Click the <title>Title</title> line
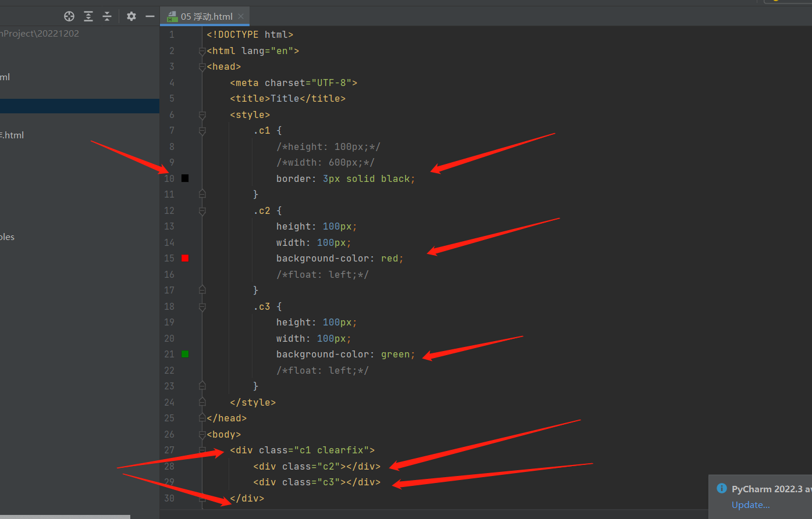 point(288,99)
